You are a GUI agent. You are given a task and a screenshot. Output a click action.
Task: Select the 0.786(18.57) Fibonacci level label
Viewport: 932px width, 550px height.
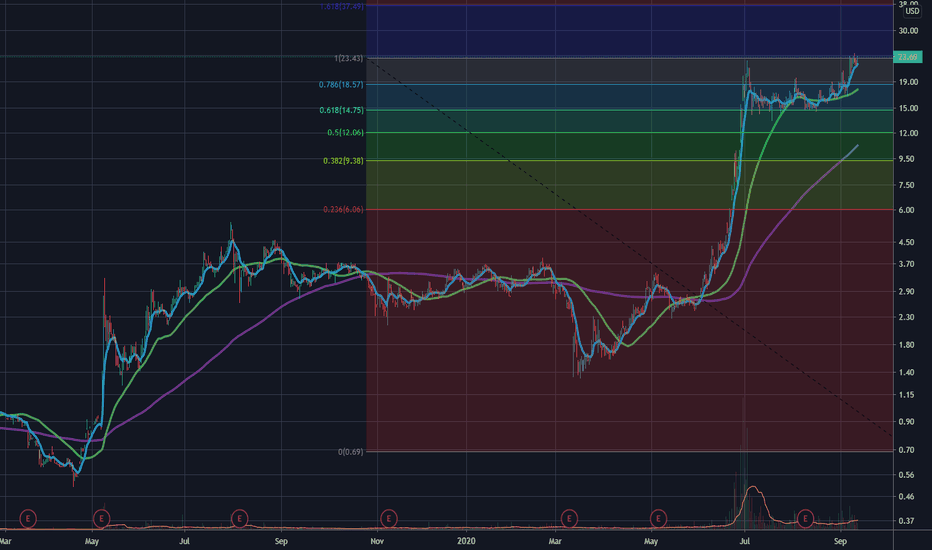point(341,84)
